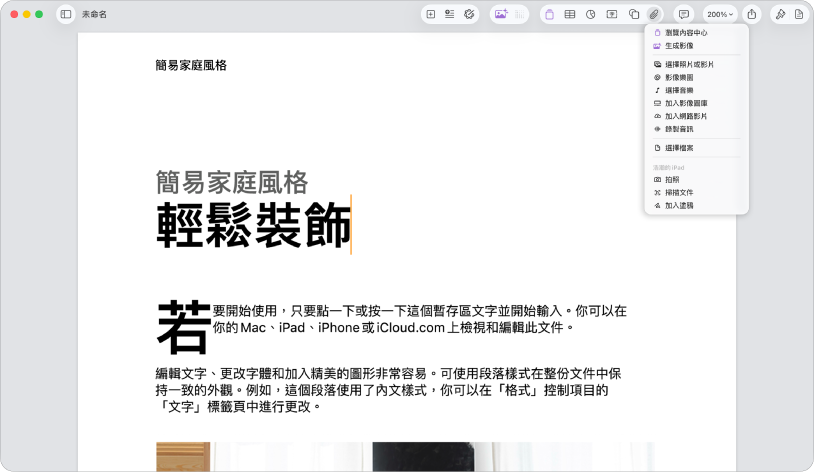
Task: Click the paragraph starting with 編輯文字
Action: 388,390
